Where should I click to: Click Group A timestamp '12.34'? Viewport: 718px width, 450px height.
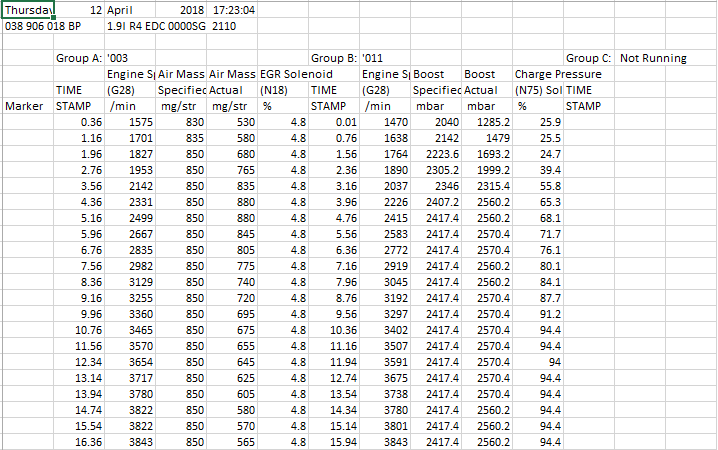tap(79, 363)
